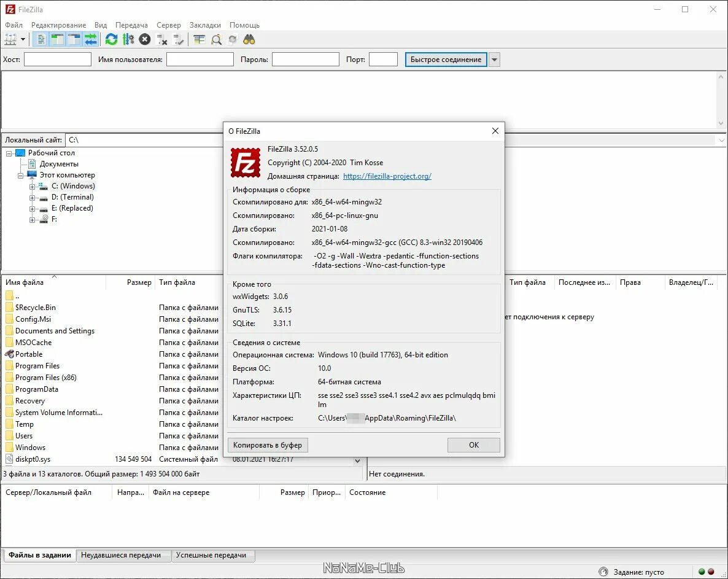The width and height of the screenshot is (728, 579).
Task: Toggle message log display
Action: click(x=41, y=39)
